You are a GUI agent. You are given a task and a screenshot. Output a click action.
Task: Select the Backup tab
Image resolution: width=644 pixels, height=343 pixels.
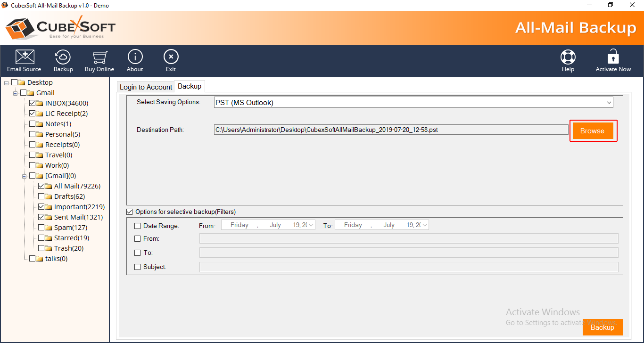190,86
